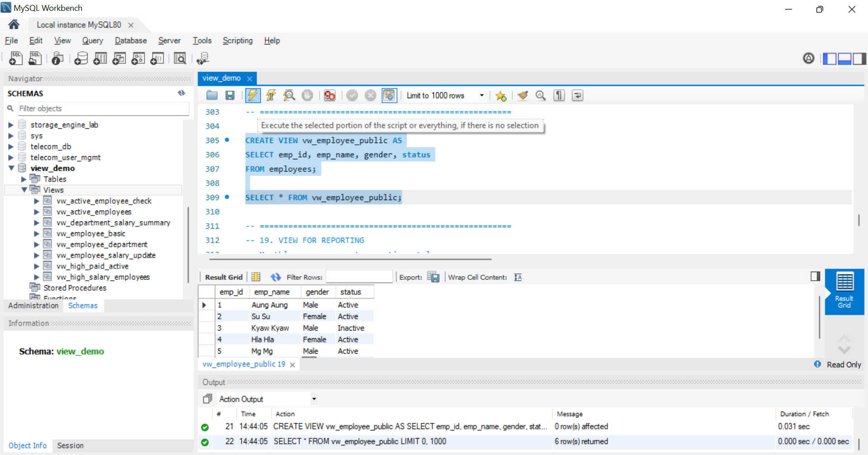Save the script to file icon
This screenshot has height=455, width=868.
pos(230,96)
